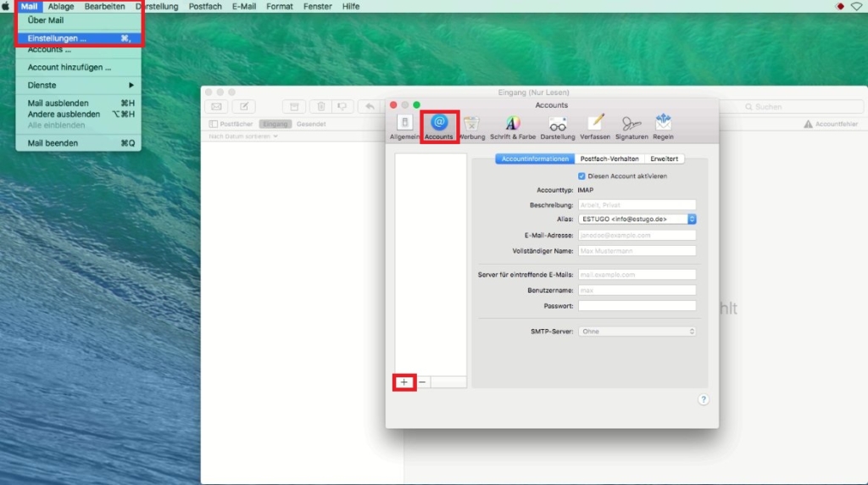Click the help question mark button

click(703, 399)
